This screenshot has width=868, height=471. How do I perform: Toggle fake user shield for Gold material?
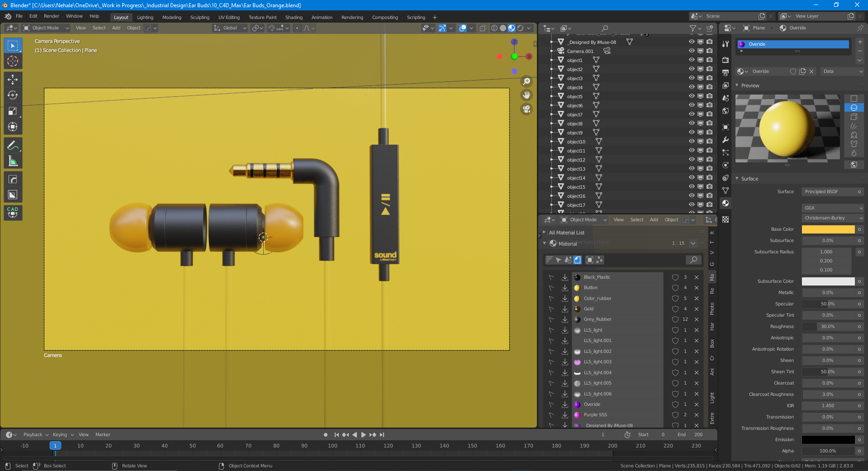click(x=675, y=309)
